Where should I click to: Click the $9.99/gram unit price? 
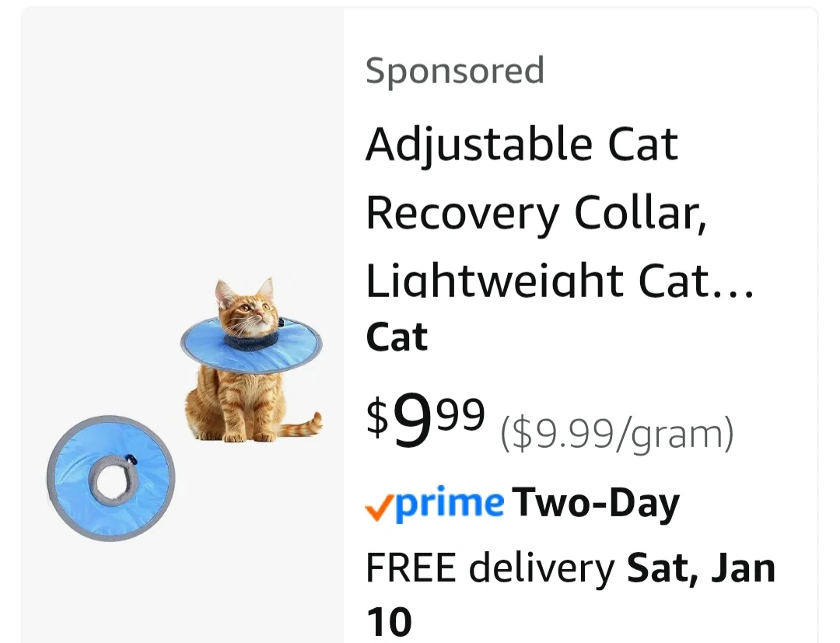pos(617,433)
